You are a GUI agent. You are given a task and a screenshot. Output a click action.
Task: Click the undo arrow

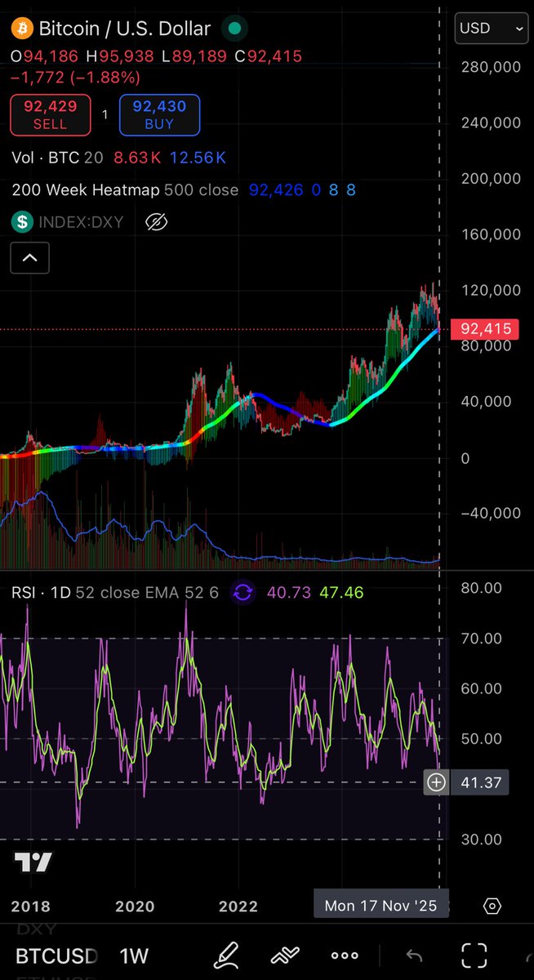[414, 955]
